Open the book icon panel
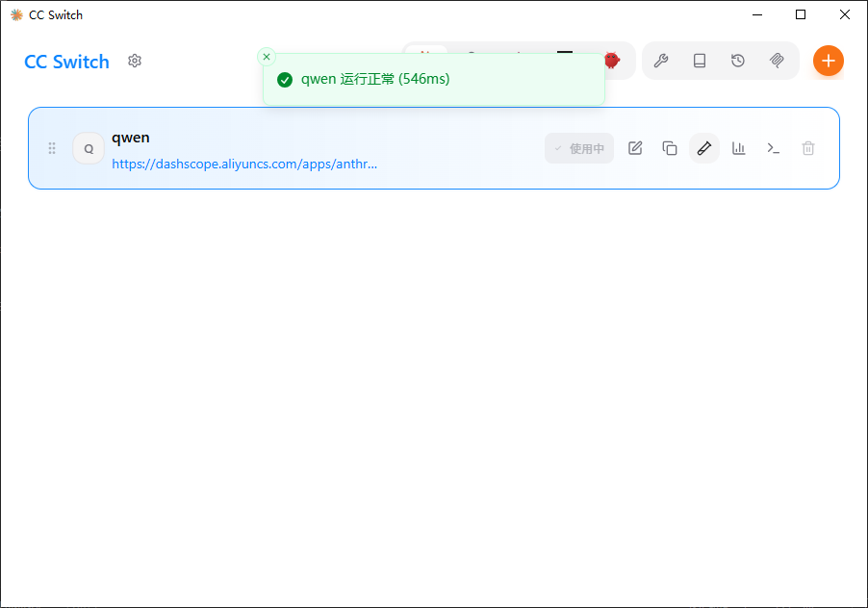Viewport: 868px width, 608px height. [x=700, y=61]
